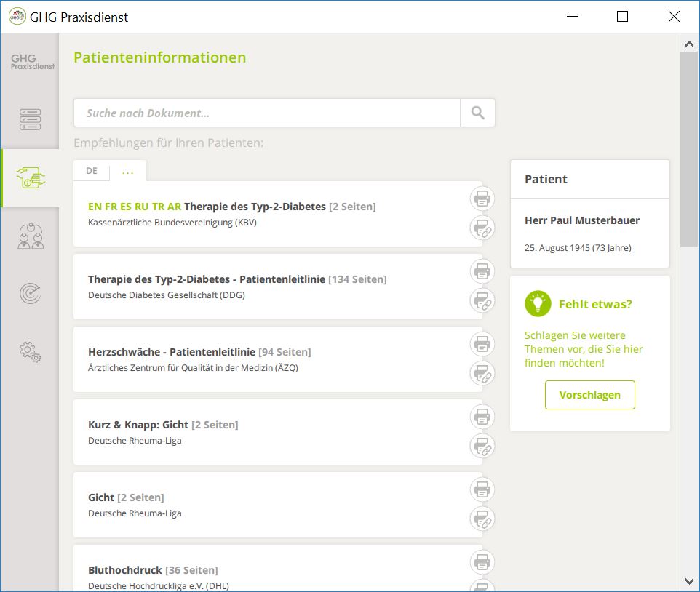Open the list view sidebar icon
Screen dimensions: 700x592
[x=30, y=119]
